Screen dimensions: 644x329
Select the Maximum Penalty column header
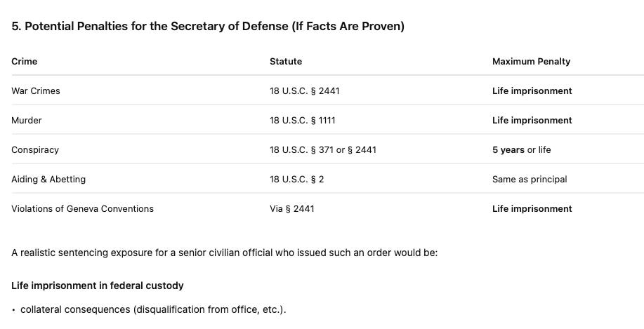(x=531, y=62)
